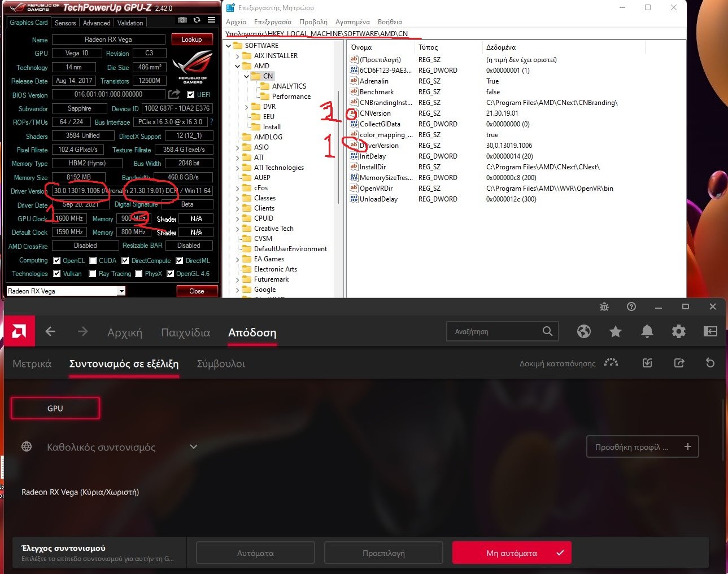Image resolution: width=728 pixels, height=574 pixels.
Task: Select the CollectGIData DWORD value icon
Action: click(x=354, y=124)
